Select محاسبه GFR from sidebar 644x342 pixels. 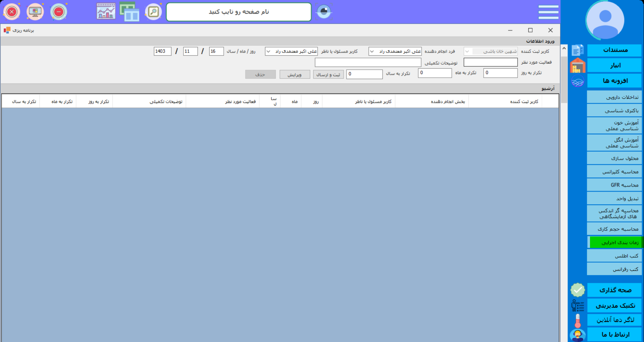click(x=614, y=185)
